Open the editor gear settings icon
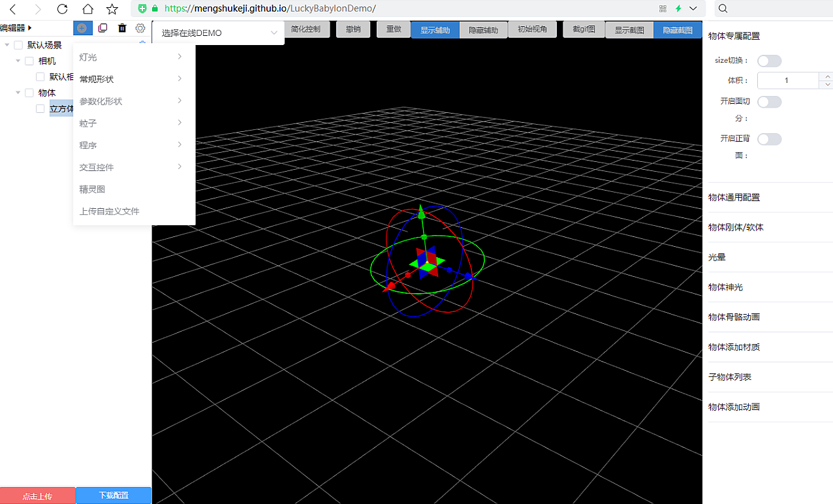Image resolution: width=833 pixels, height=504 pixels. point(140,28)
